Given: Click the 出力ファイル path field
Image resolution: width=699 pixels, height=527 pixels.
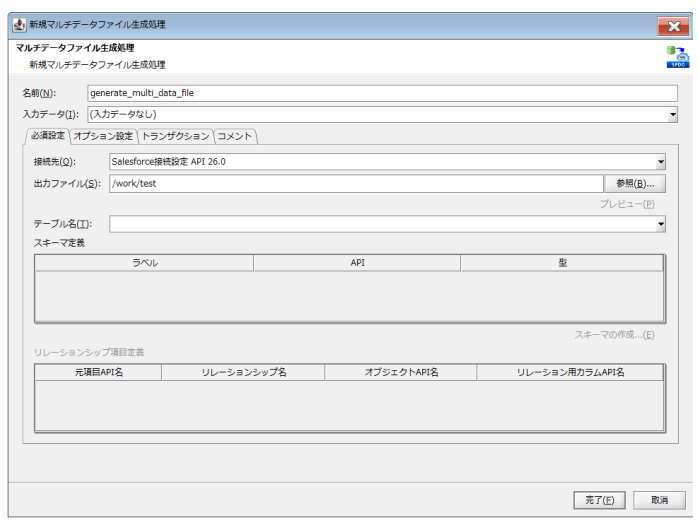Looking at the screenshot, I should click(355, 183).
